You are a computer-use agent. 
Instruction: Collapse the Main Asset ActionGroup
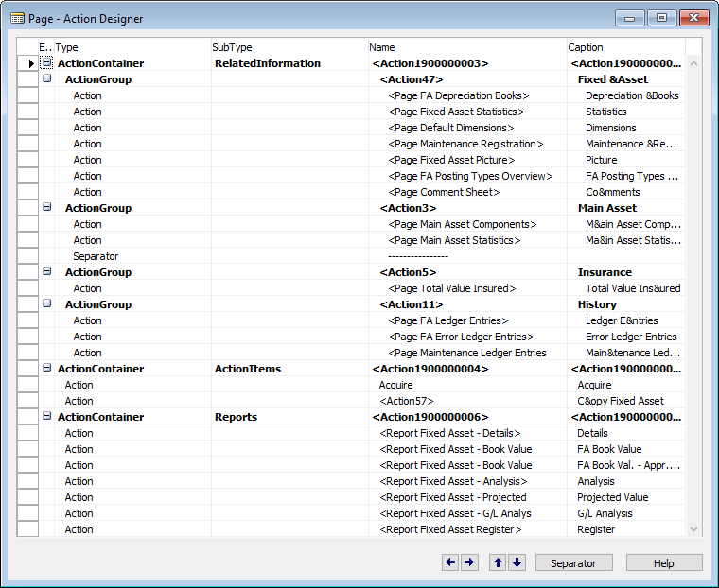(x=46, y=207)
